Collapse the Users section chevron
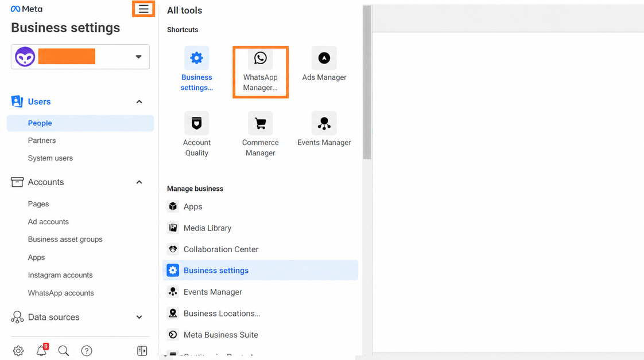The width and height of the screenshot is (644, 360). [139, 101]
